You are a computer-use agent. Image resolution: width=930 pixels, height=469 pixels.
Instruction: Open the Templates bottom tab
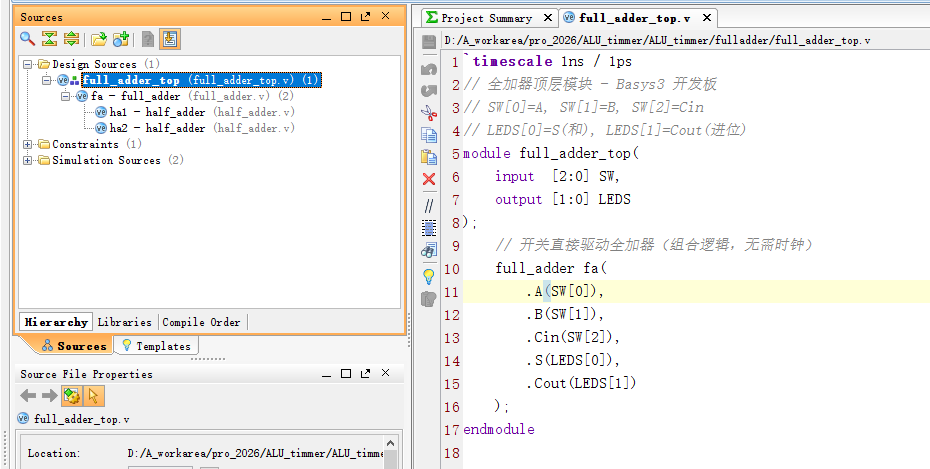tap(156, 346)
